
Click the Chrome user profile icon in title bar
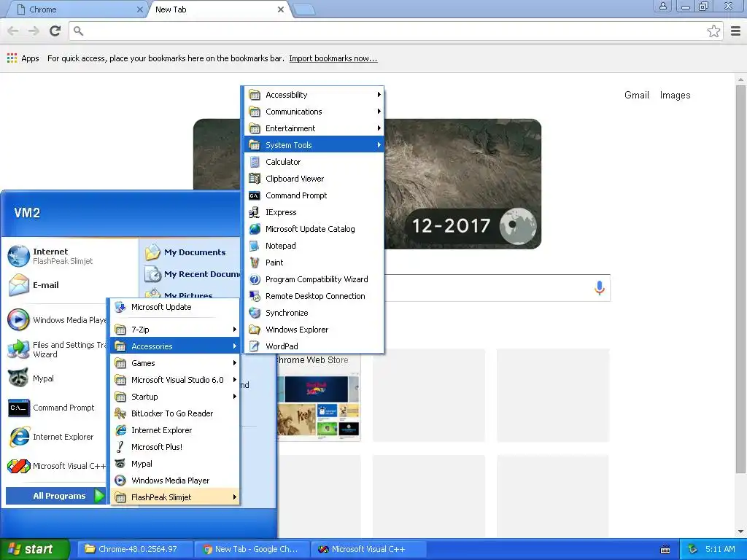pyautogui.click(x=662, y=6)
